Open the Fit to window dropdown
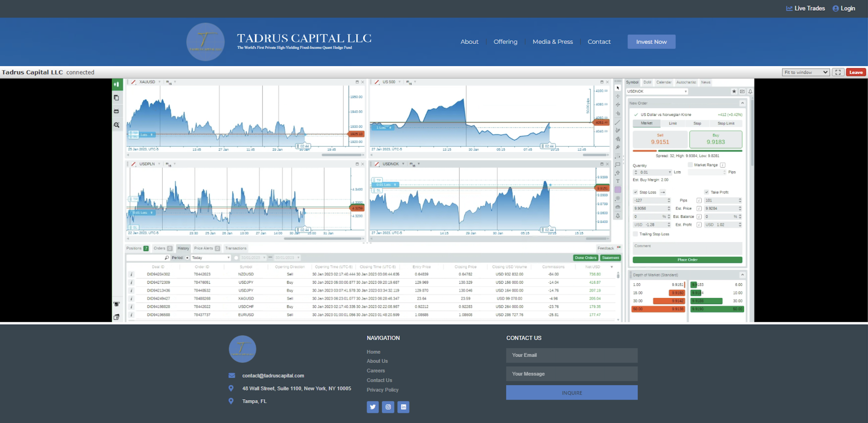 805,72
